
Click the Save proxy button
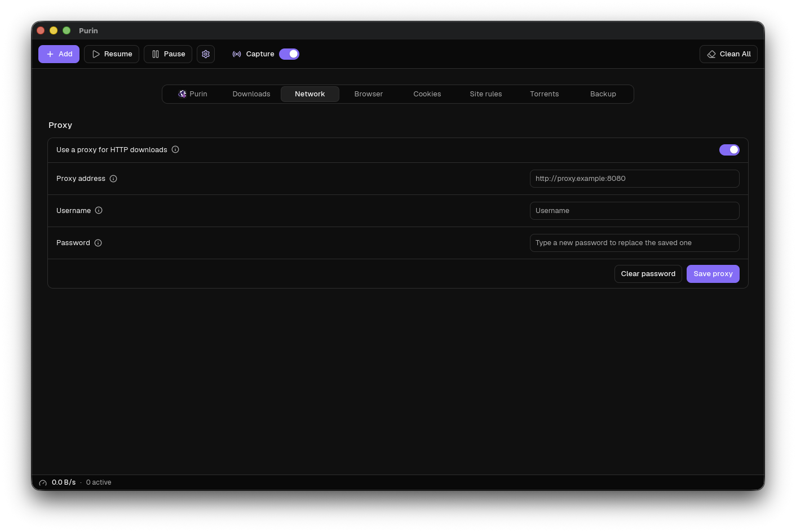pyautogui.click(x=713, y=274)
